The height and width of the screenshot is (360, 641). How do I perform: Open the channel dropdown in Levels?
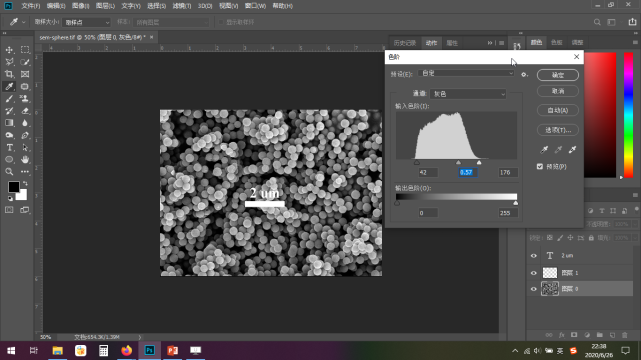[468, 94]
